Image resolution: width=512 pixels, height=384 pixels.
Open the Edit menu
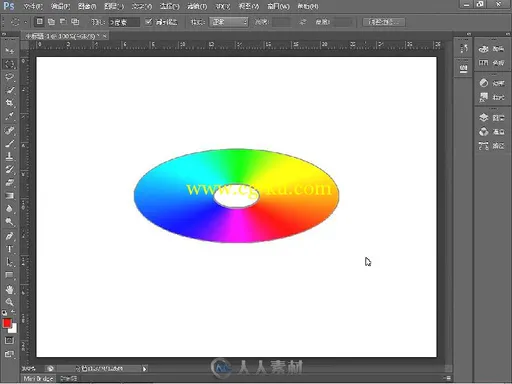point(60,6)
